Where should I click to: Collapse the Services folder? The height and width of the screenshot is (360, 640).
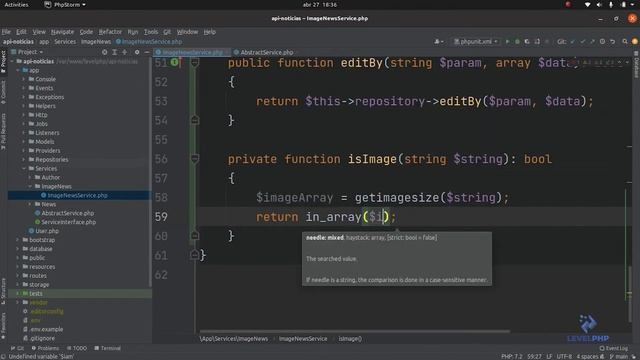[24, 169]
